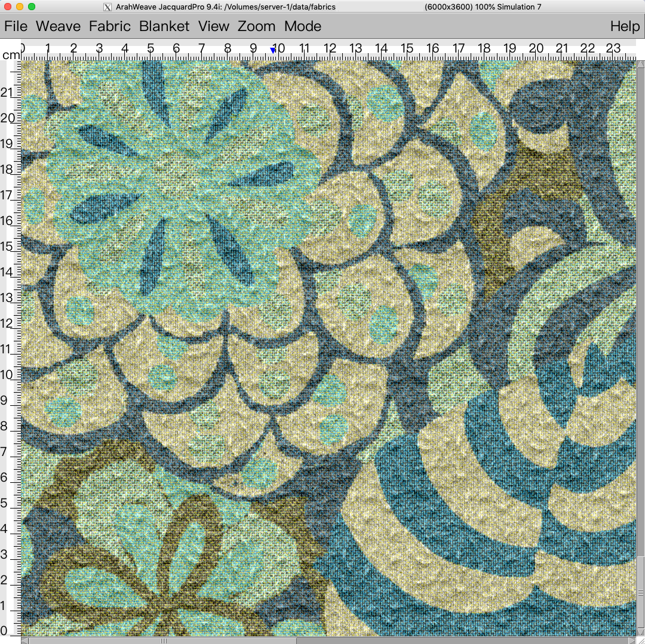Click the scroll-down arrow on vertical scrollbar
This screenshot has height=644, width=645.
click(x=641, y=633)
